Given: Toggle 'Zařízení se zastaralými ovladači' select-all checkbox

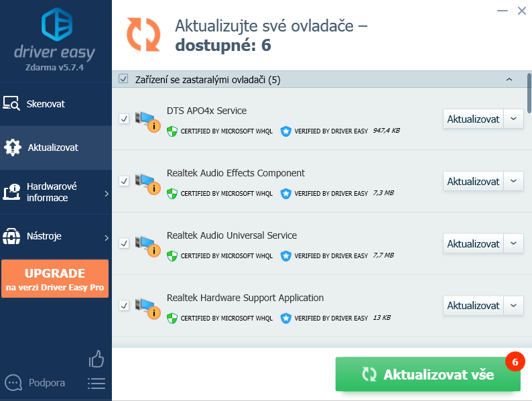Looking at the screenshot, I should 123,80.
